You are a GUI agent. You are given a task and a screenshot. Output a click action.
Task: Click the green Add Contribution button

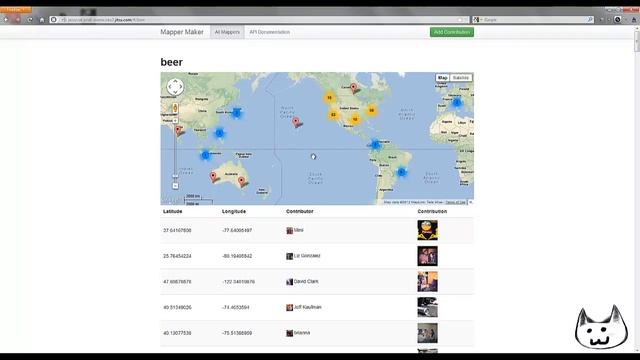[x=452, y=32]
